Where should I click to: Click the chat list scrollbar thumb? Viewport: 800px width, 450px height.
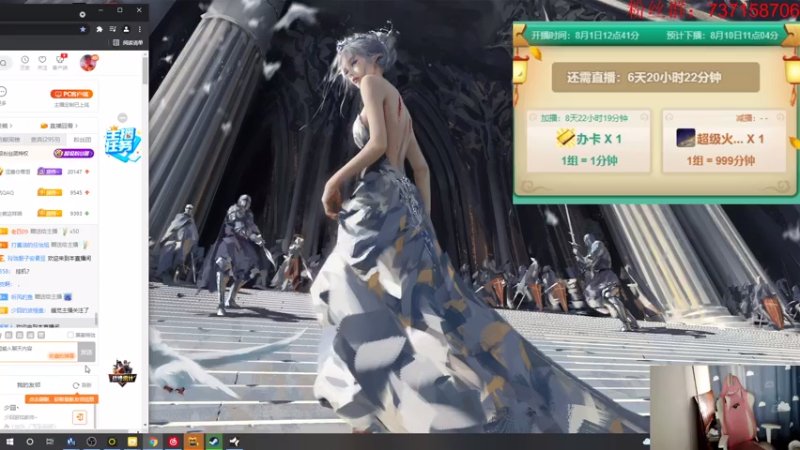96,319
